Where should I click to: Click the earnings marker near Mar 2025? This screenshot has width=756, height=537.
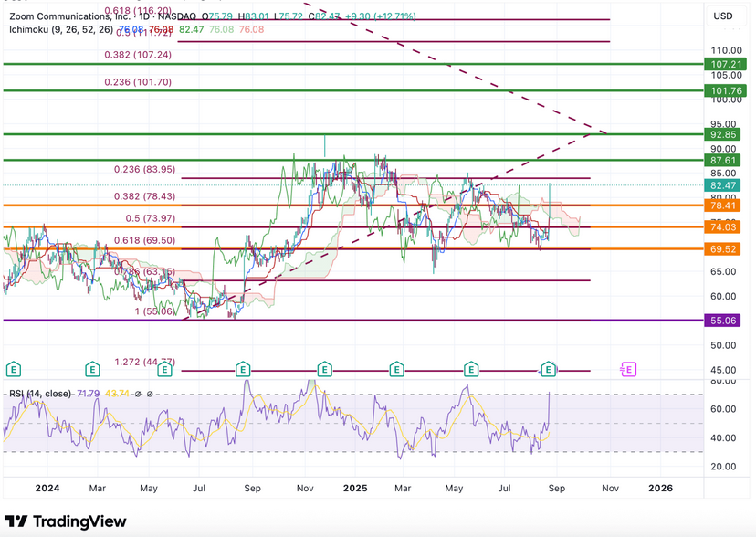pyautogui.click(x=396, y=369)
